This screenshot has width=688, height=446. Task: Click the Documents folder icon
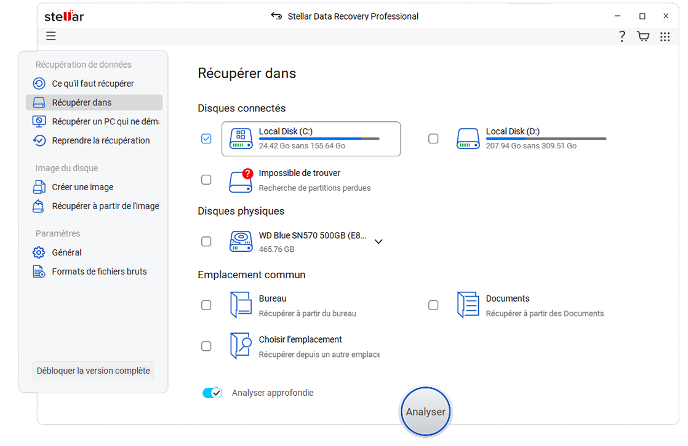[x=468, y=305]
